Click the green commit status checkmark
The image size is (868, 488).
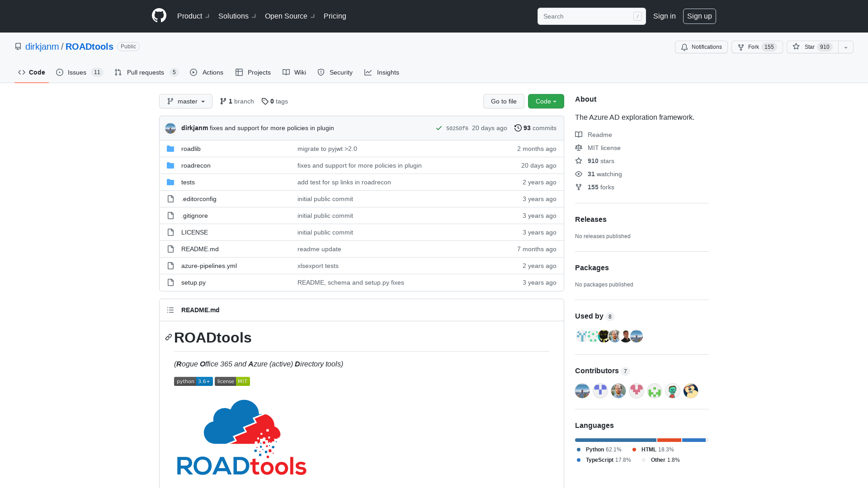click(x=439, y=128)
